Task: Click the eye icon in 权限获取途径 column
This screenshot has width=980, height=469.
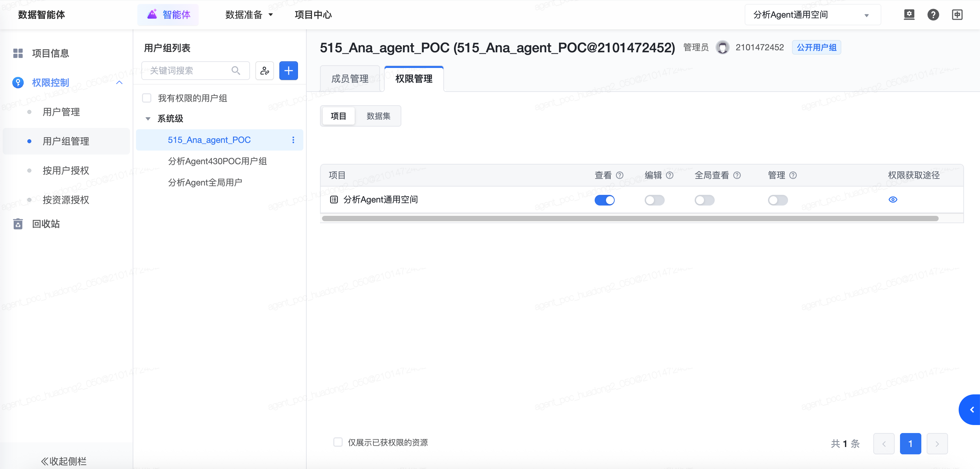Action: 893,200
